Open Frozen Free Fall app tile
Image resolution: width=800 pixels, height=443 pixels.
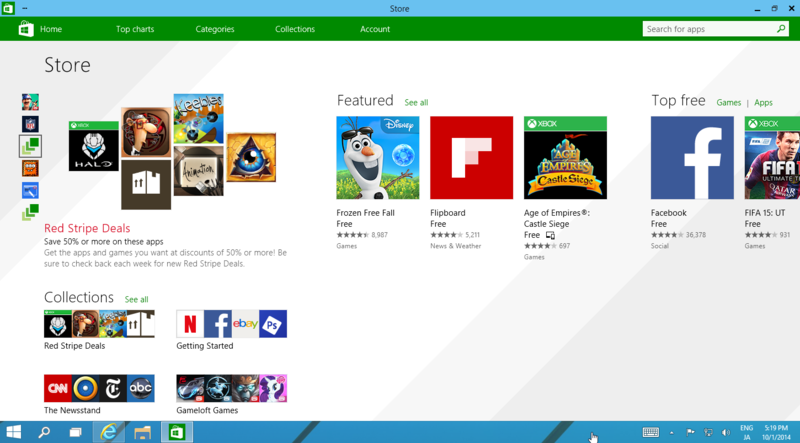pyautogui.click(x=378, y=158)
